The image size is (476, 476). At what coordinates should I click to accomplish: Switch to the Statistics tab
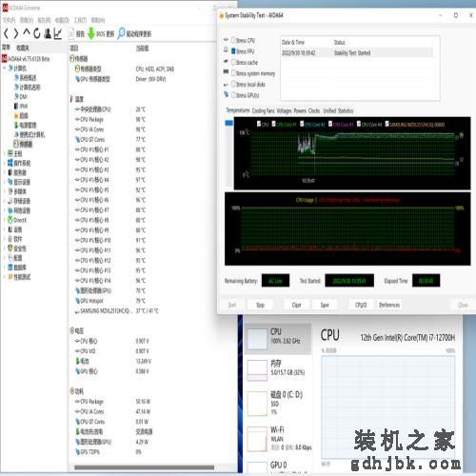[346, 110]
